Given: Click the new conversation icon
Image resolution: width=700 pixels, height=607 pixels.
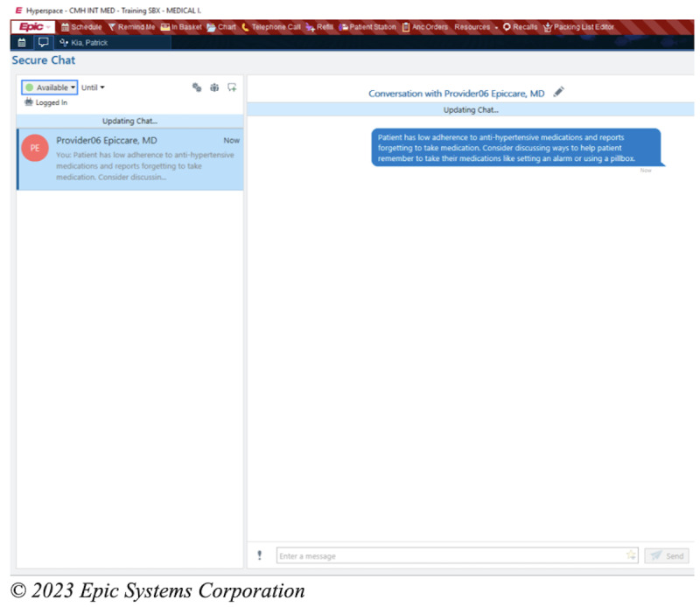Looking at the screenshot, I should tap(232, 87).
